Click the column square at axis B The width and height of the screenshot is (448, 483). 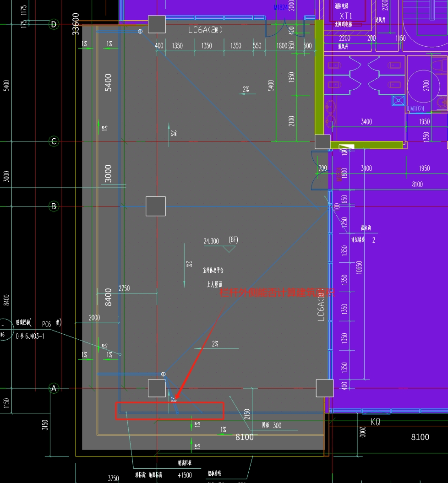click(x=156, y=206)
